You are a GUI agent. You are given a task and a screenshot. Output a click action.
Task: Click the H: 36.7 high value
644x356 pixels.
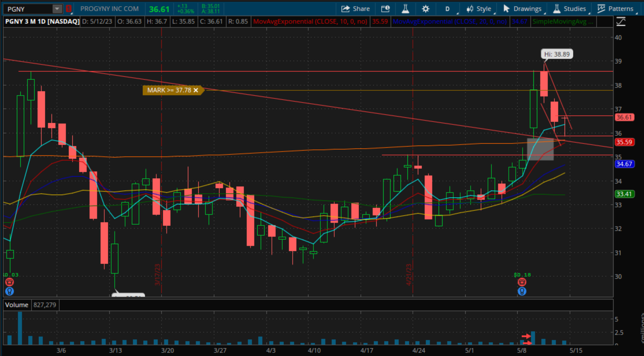[157, 22]
